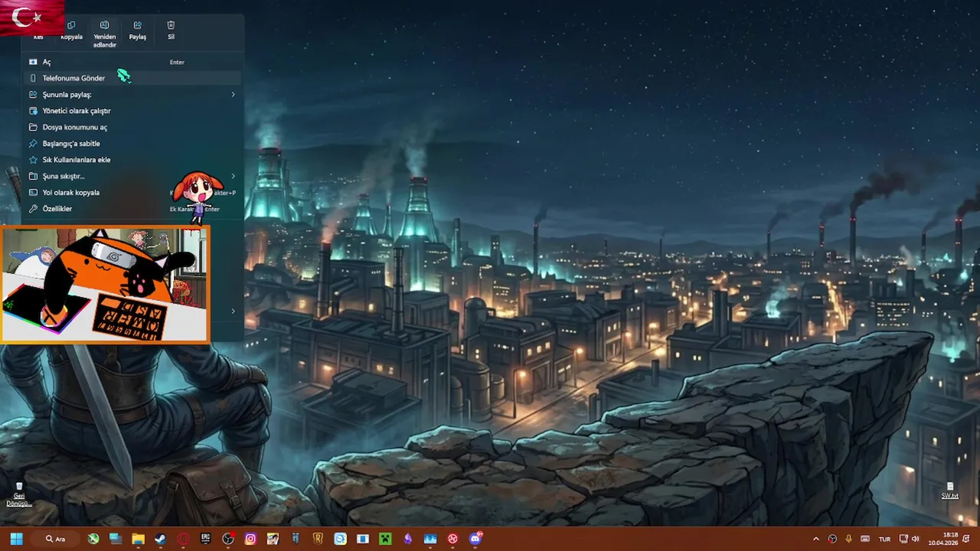Screen dimensions: 980x551
Task: Open the volume speaker tray icon
Action: click(x=915, y=539)
